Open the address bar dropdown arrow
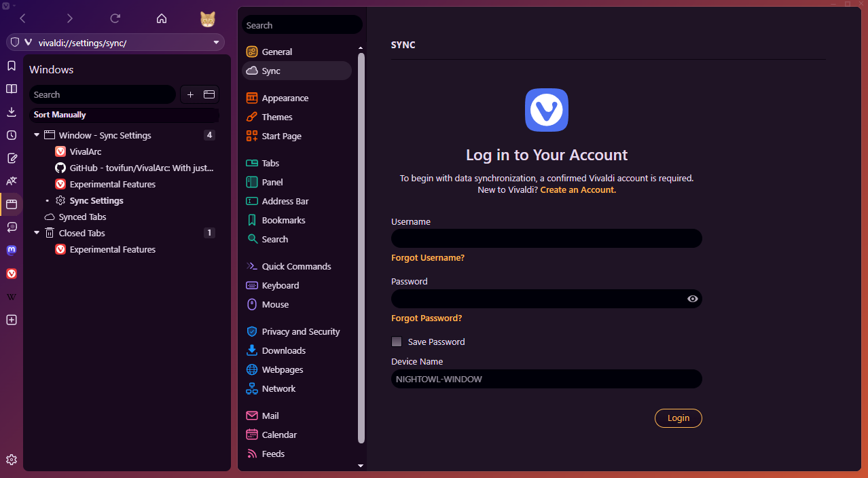The width and height of the screenshot is (868, 478). (x=217, y=42)
